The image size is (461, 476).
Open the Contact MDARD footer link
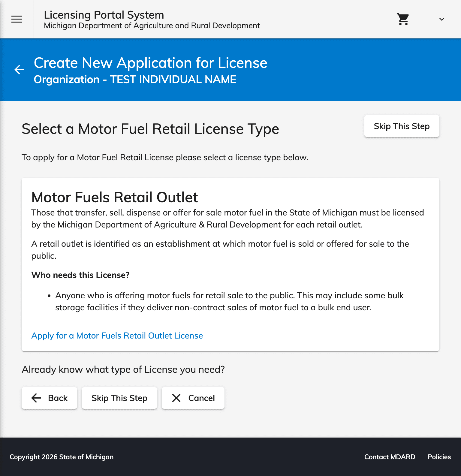[x=390, y=457]
